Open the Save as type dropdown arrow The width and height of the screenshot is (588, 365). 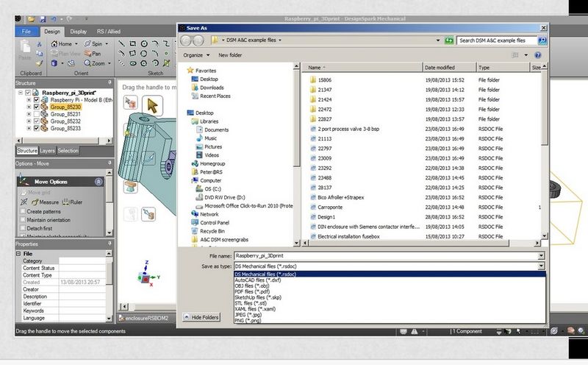click(x=541, y=266)
